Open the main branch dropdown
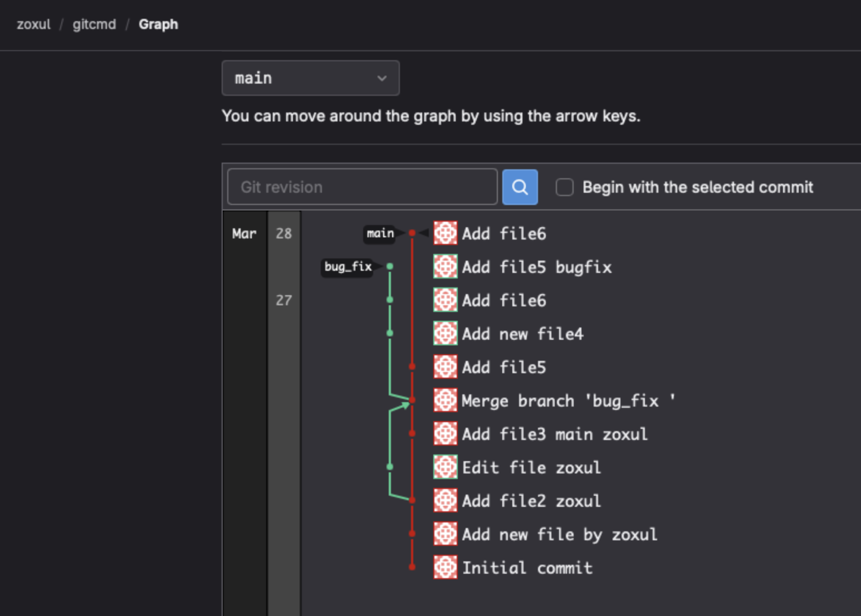The width and height of the screenshot is (861, 616). coord(310,78)
